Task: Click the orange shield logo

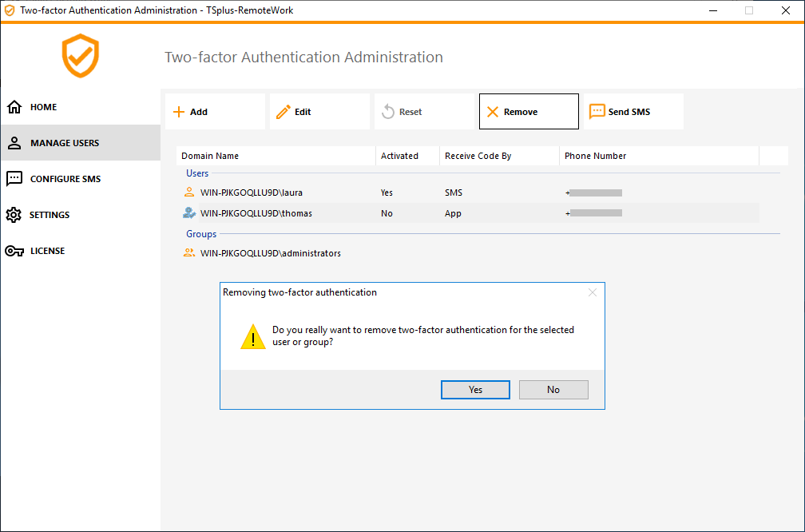Action: 80,56
